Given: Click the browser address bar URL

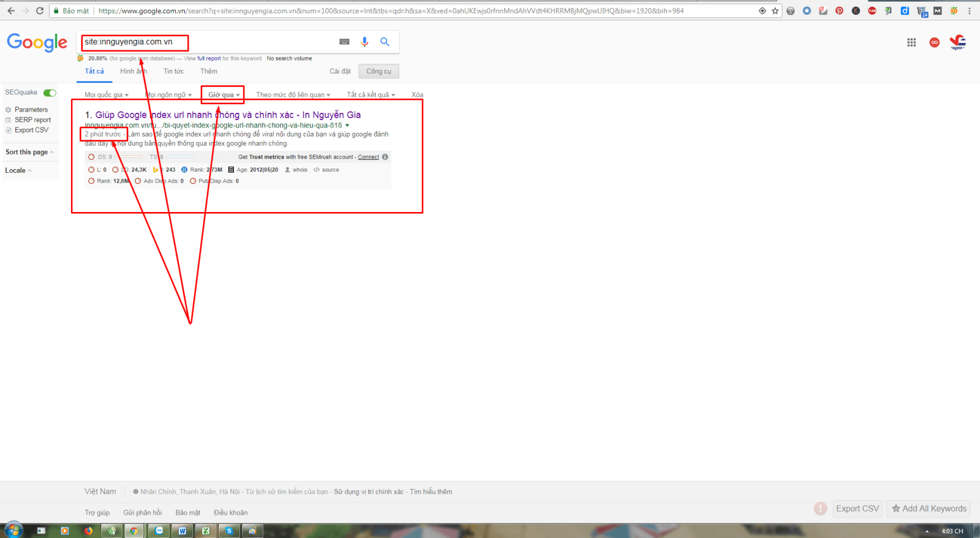Looking at the screenshot, I should coord(391,11).
